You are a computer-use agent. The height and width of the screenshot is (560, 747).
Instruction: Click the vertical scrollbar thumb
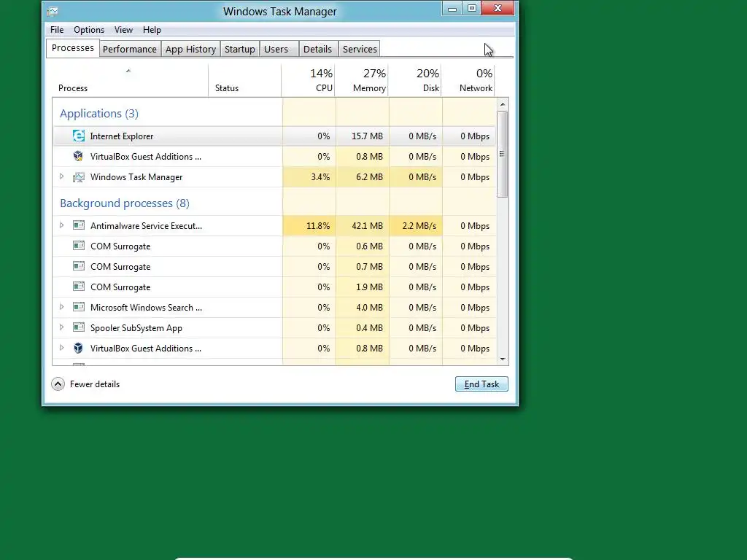pos(503,154)
